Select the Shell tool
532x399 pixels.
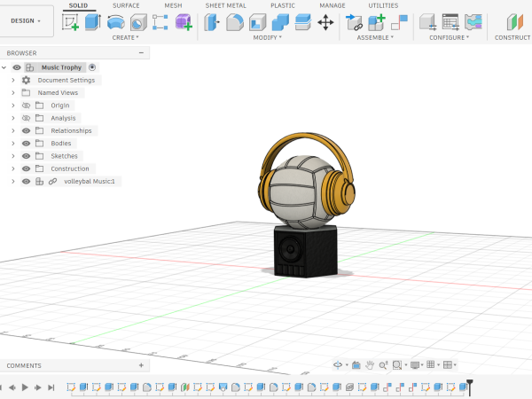[x=258, y=22]
